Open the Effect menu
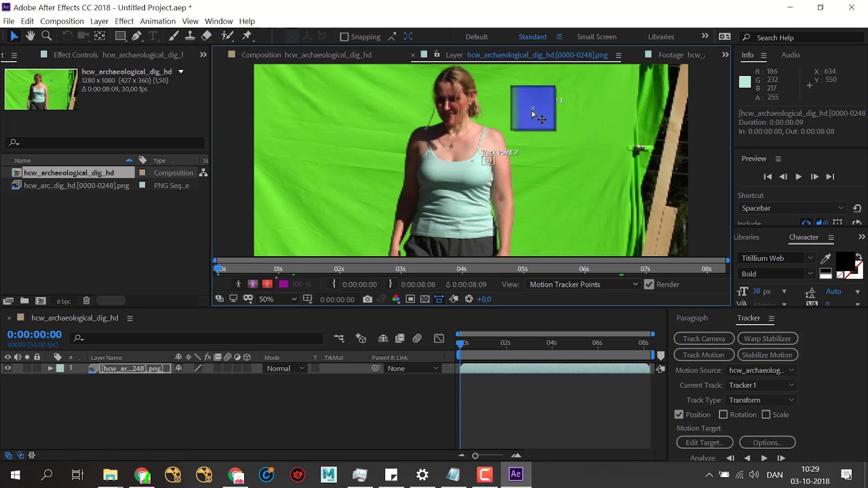The image size is (868, 488). pos(124,21)
